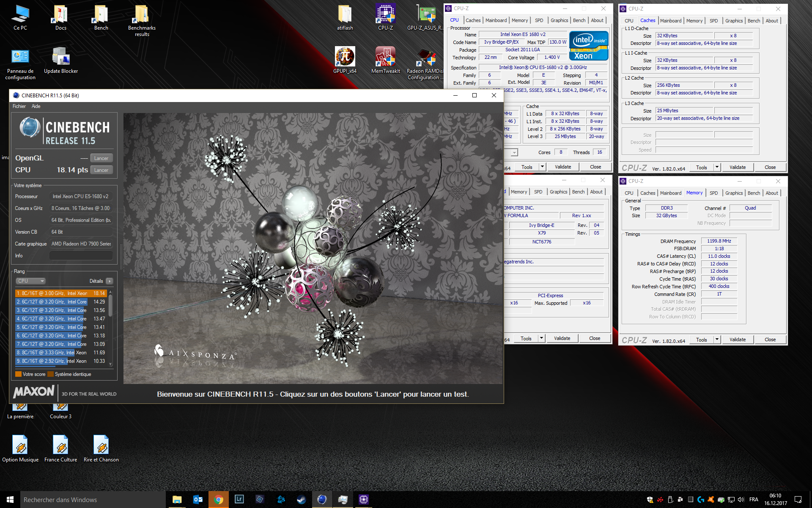Viewport: 812px width, 508px height.
Task: Select ranking row 1 scoring 18.14
Action: tap(61, 293)
